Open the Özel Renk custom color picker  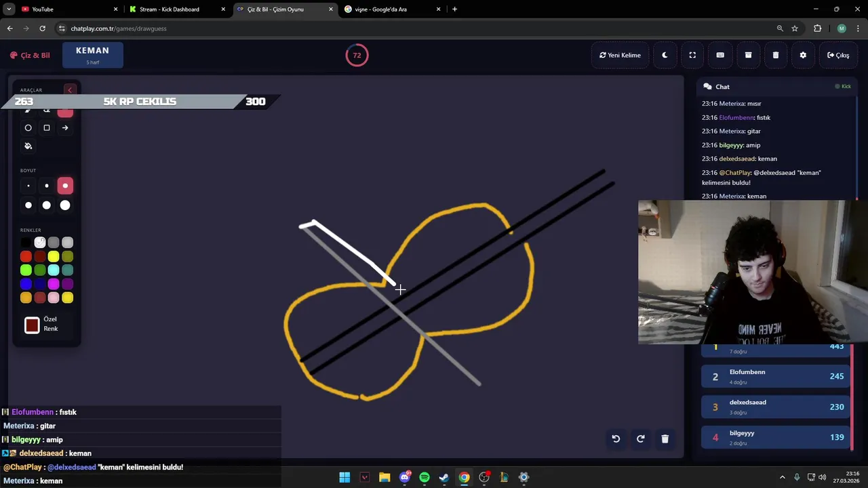32,325
